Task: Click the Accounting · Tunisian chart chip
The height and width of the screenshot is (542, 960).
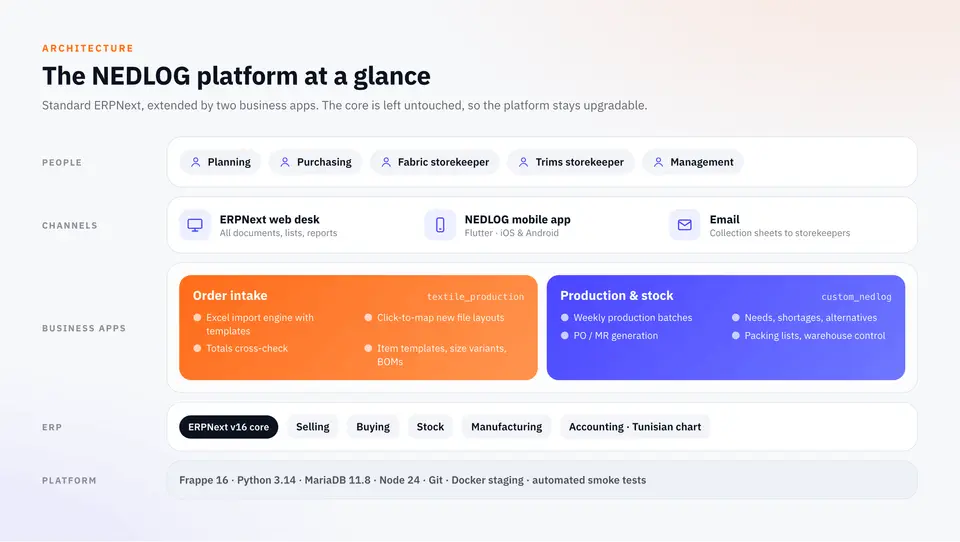Action: pyautogui.click(x=635, y=427)
